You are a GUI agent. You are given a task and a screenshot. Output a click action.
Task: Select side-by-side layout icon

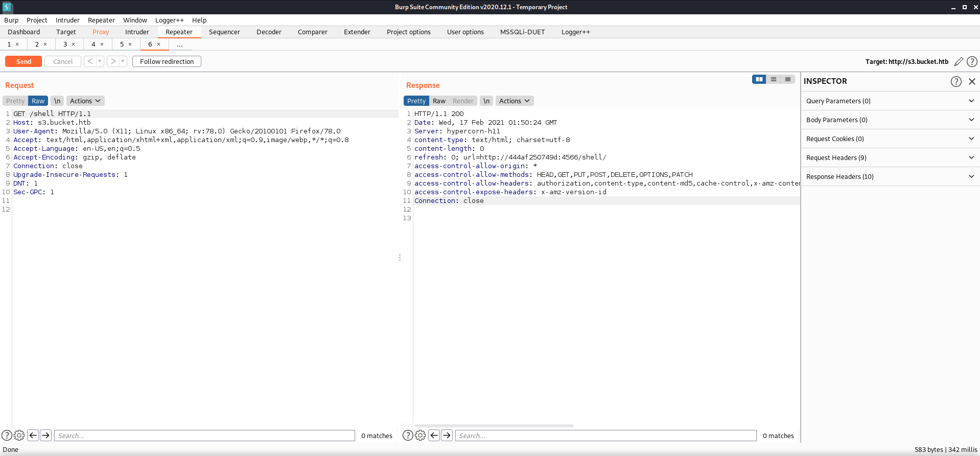coord(759,79)
